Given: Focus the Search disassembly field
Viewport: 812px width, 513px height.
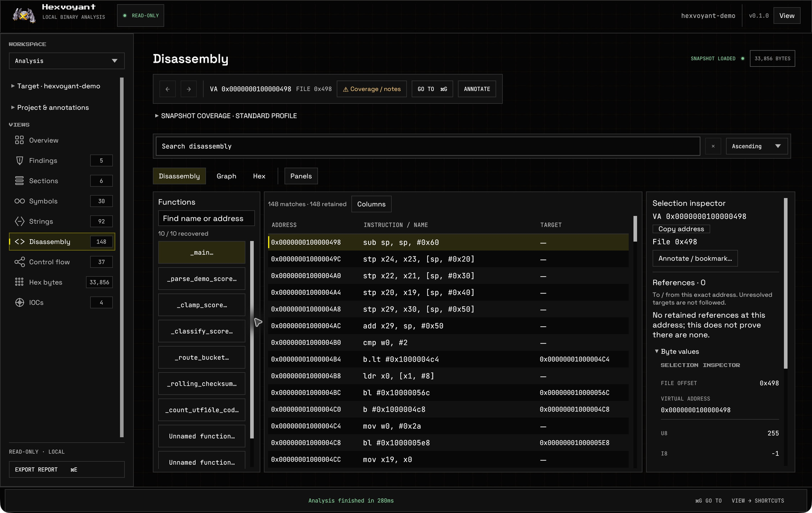Looking at the screenshot, I should (428, 146).
